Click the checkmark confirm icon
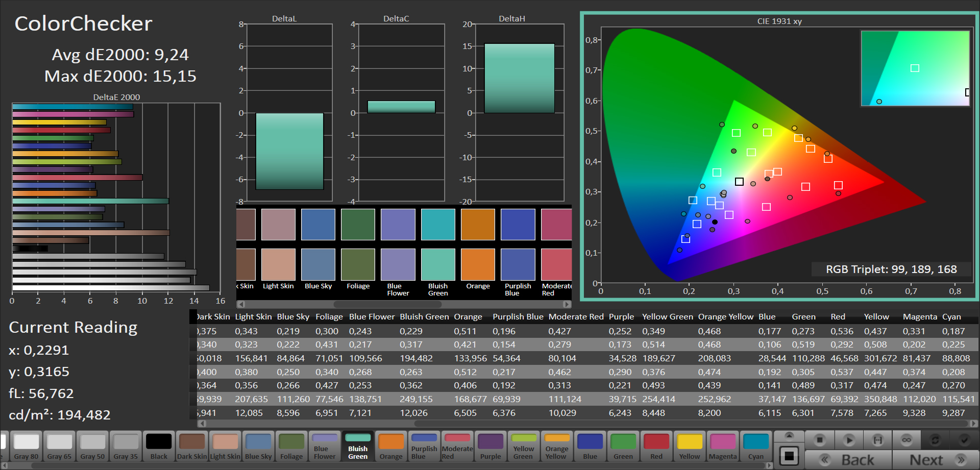The image size is (980, 470). [964, 440]
